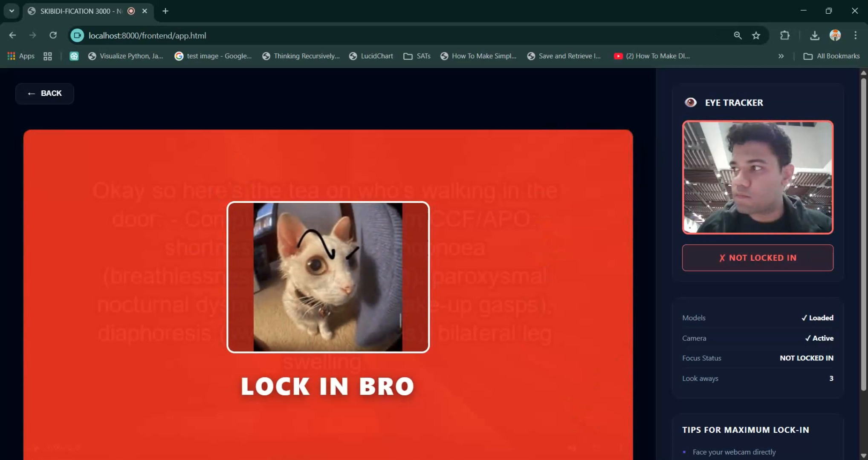The image size is (868, 460).
Task: Open the Extensions puzzle icon
Action: 784,35
